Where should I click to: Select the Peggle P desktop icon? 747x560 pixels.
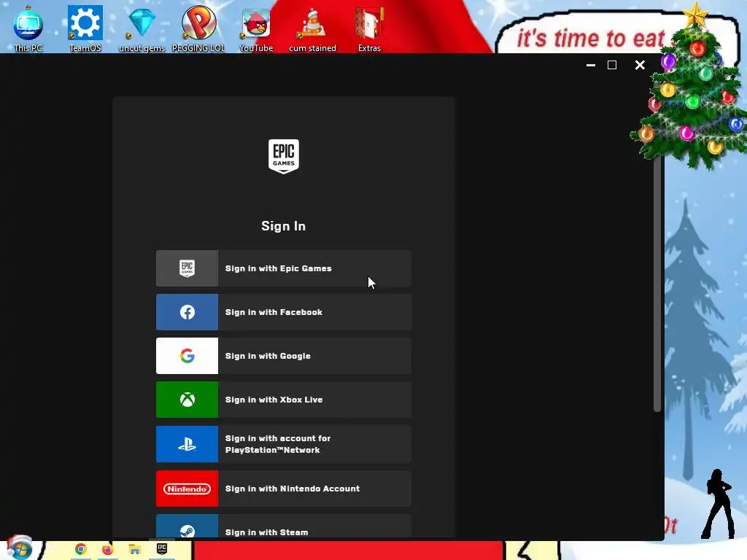point(198,28)
